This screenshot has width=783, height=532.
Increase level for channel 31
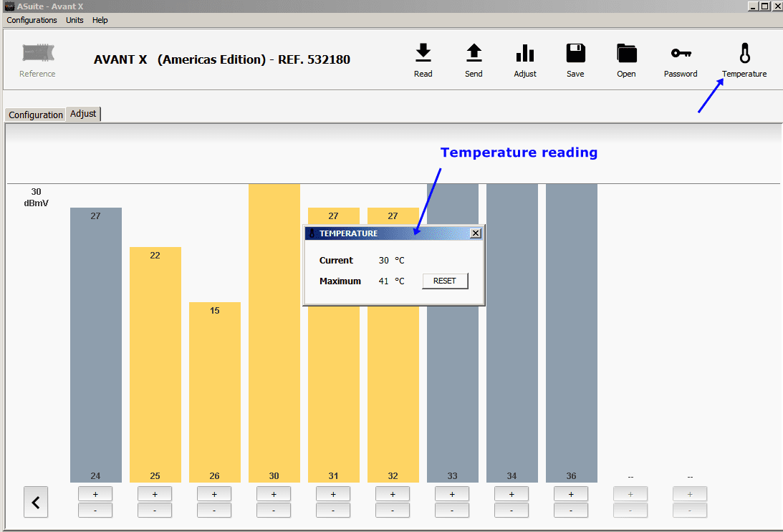click(x=333, y=494)
